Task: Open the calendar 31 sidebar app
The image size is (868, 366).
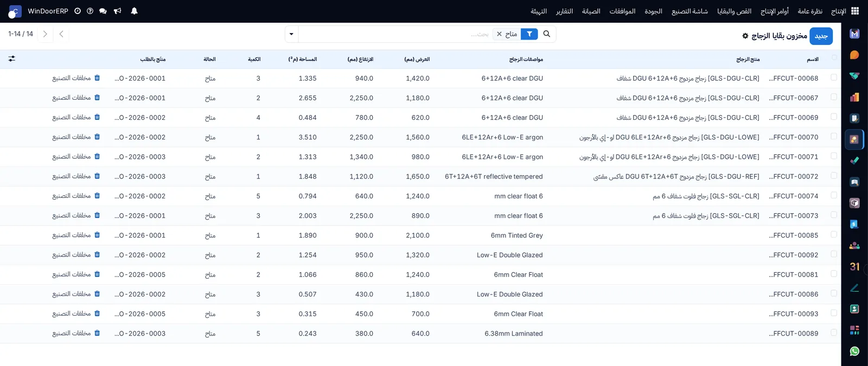Action: coord(854,266)
